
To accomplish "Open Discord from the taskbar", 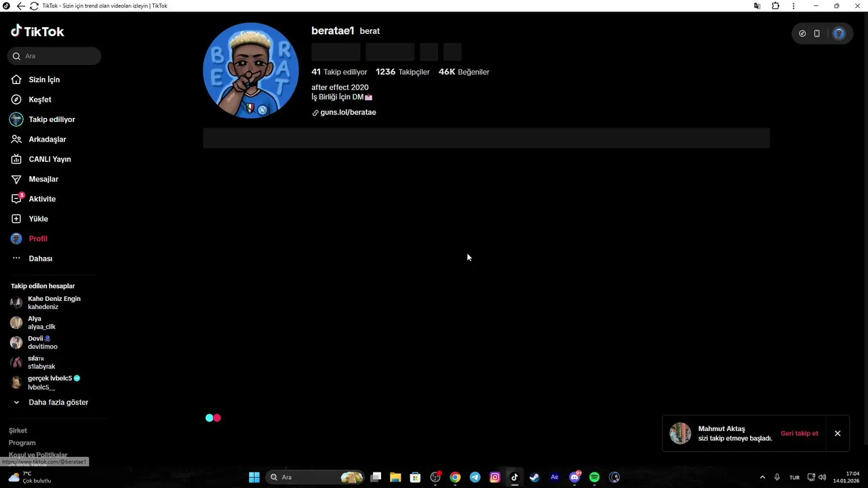I will point(575,477).
